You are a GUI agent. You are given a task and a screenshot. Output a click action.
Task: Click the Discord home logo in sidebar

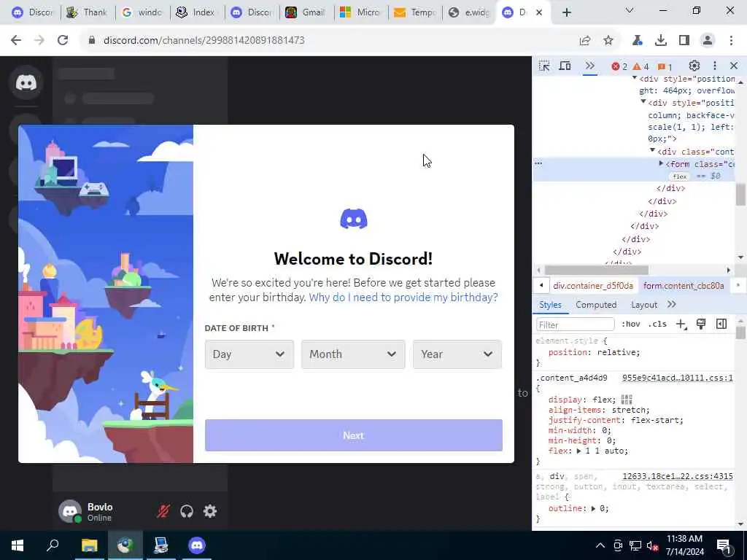pos(26,83)
